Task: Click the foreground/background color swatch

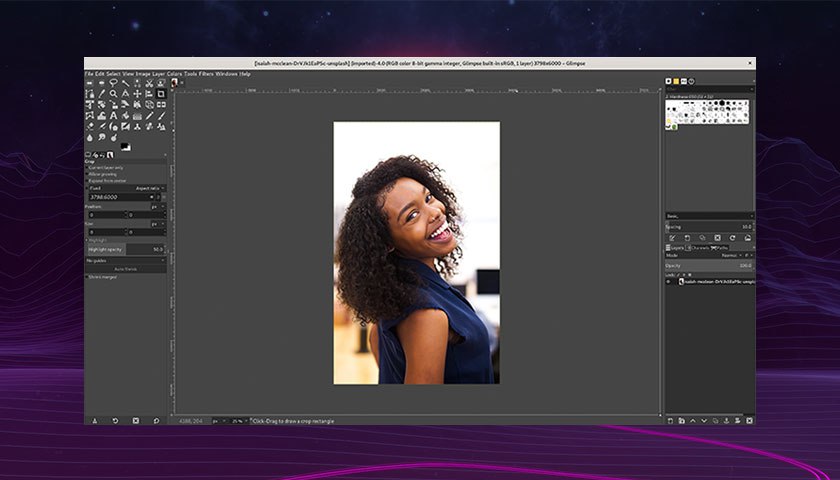Action: tap(125, 146)
